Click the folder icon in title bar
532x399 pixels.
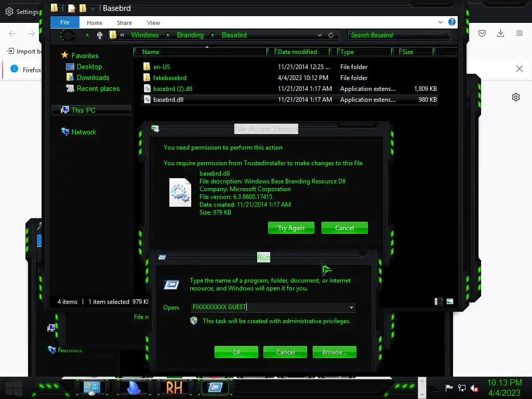pos(54,8)
